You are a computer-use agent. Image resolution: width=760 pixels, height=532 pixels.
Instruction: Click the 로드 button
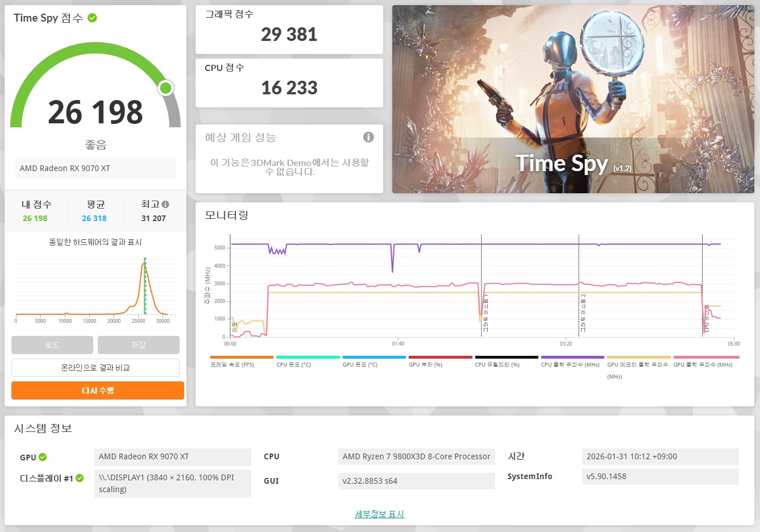coord(52,345)
